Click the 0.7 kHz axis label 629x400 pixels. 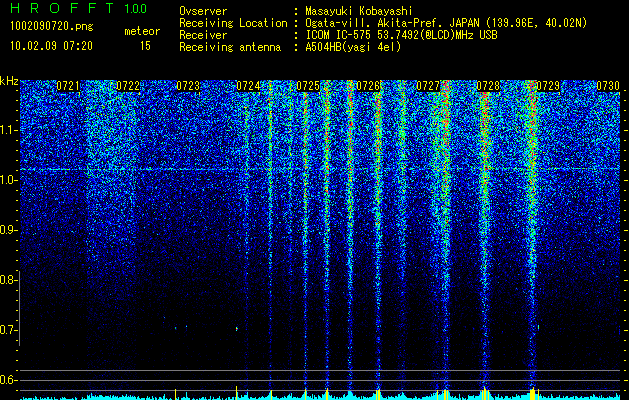pyautogui.click(x=9, y=330)
